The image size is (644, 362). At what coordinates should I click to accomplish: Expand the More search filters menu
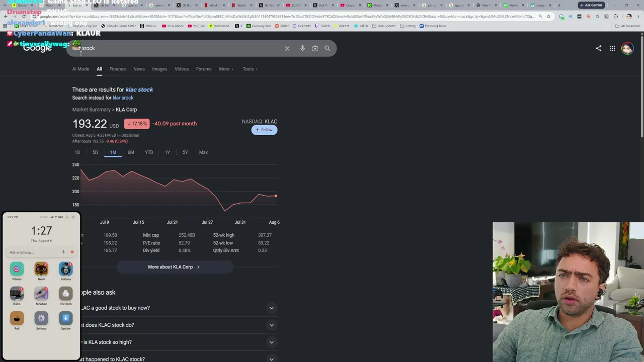tap(226, 69)
